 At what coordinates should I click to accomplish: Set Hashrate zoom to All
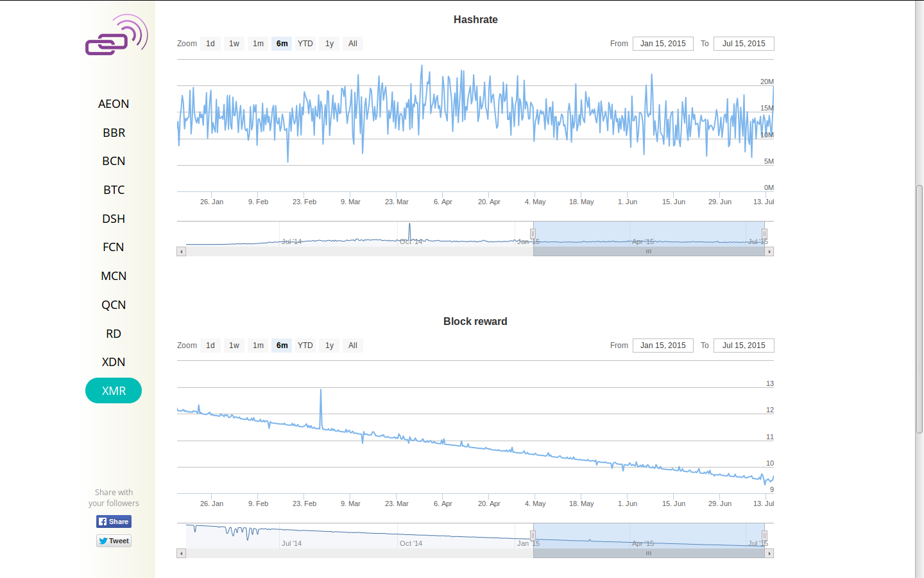(353, 44)
